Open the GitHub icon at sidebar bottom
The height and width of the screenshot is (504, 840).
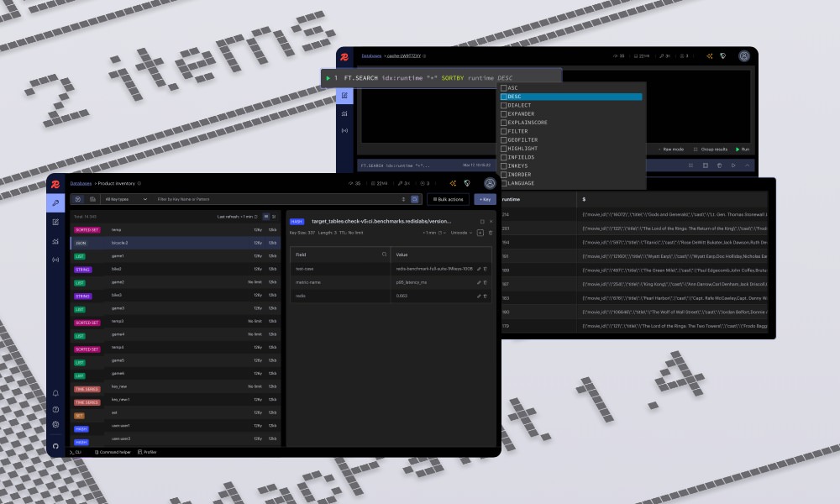tap(55, 447)
